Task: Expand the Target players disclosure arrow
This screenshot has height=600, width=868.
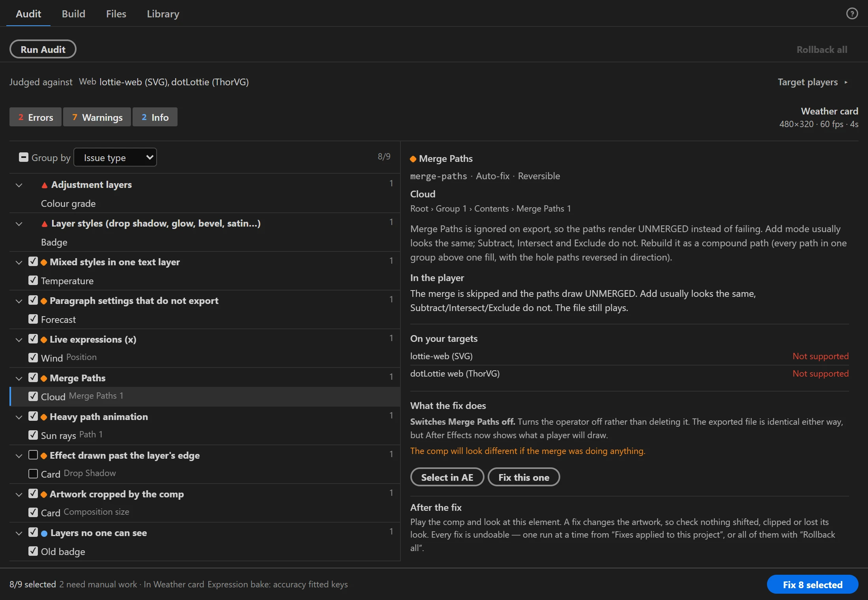Action: [x=846, y=82]
